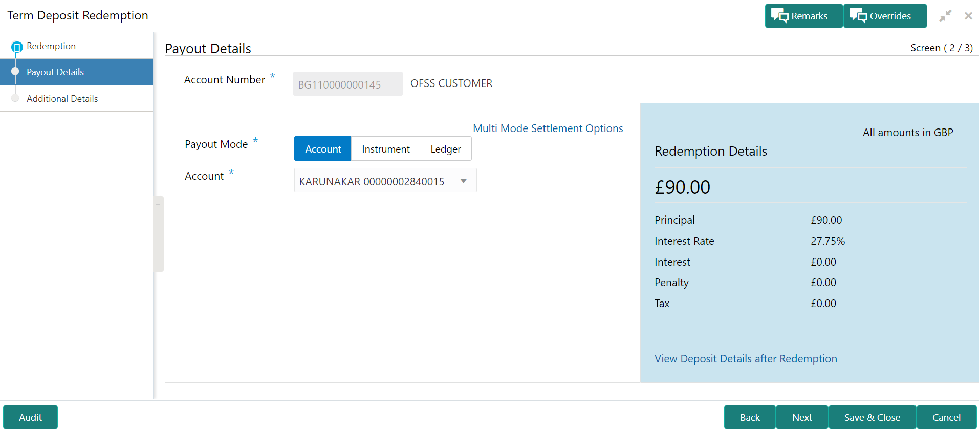Click the Redemption step circle icon
The height and width of the screenshot is (431, 980).
17,47
